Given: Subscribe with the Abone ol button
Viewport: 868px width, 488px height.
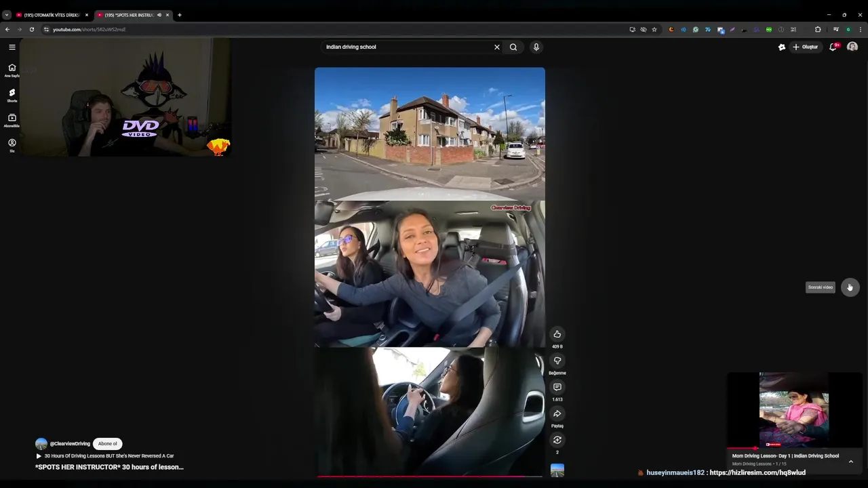Looking at the screenshot, I should click(x=107, y=444).
